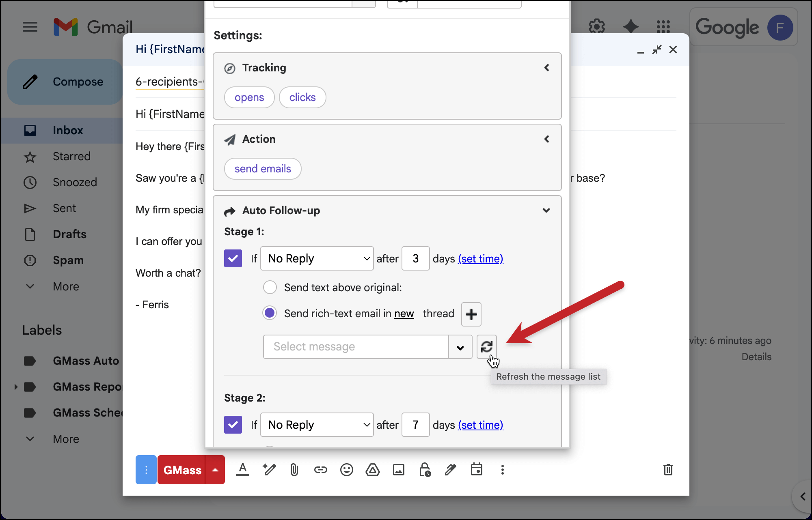
Task: Click the Stage 1 set time link
Action: coord(480,258)
